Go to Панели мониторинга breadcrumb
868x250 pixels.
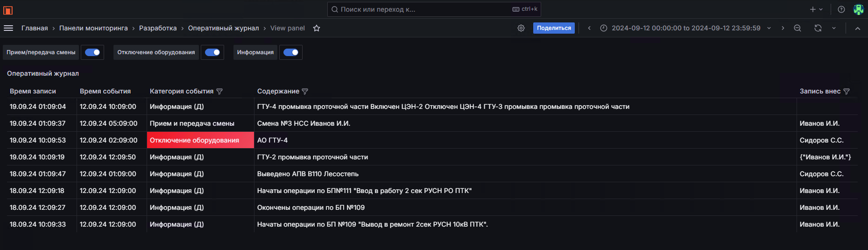point(93,28)
